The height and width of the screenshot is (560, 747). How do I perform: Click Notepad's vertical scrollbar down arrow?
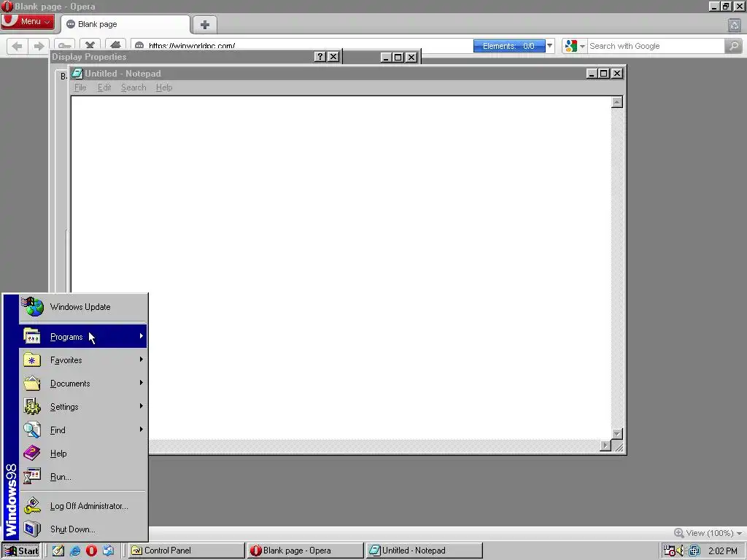coord(617,434)
